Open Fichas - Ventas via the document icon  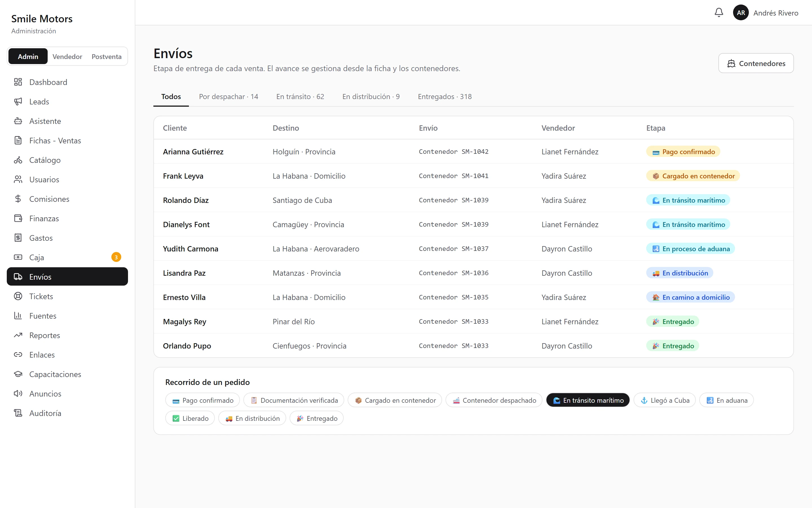[x=18, y=141]
